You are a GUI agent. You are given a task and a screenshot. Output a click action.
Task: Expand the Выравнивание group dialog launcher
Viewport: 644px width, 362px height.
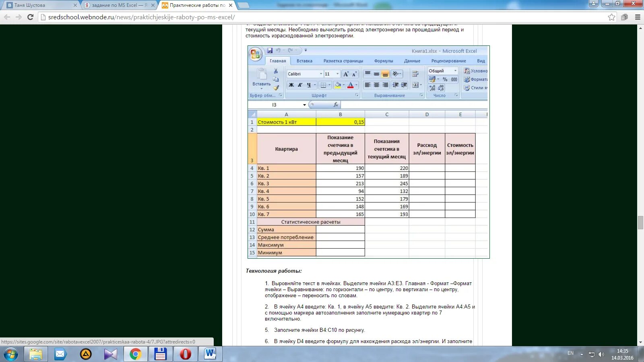click(x=421, y=95)
